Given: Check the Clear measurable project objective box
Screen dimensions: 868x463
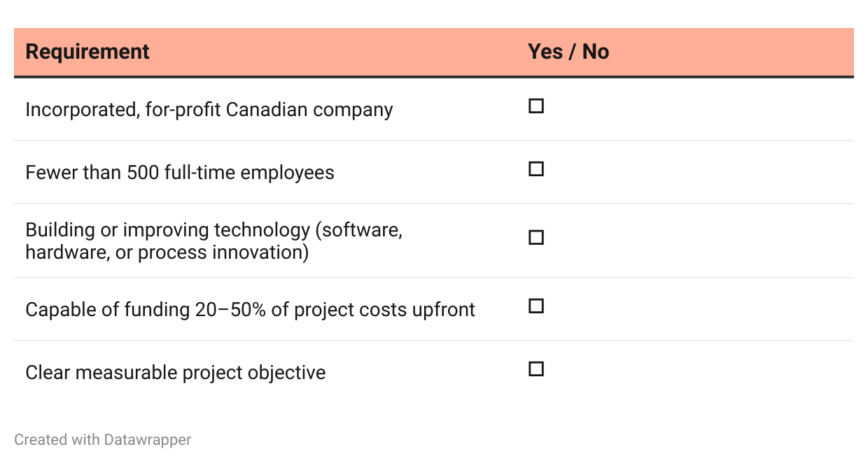Looking at the screenshot, I should [536, 369].
